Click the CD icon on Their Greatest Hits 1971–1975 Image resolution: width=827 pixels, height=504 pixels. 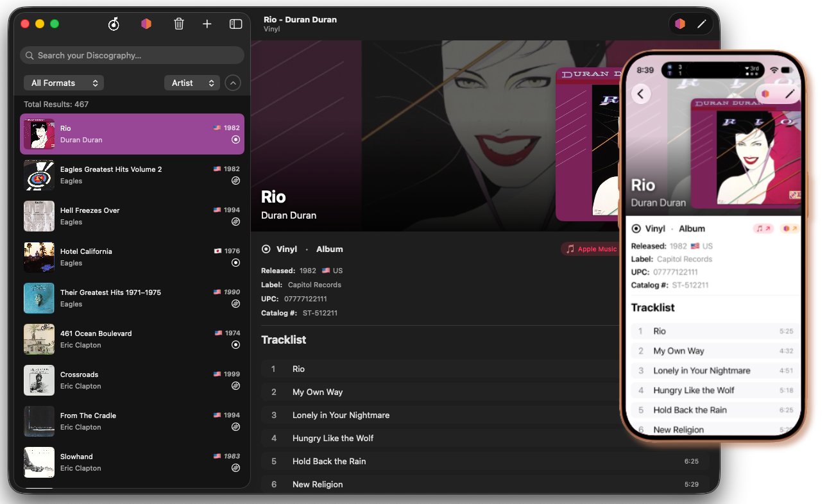[x=235, y=303]
